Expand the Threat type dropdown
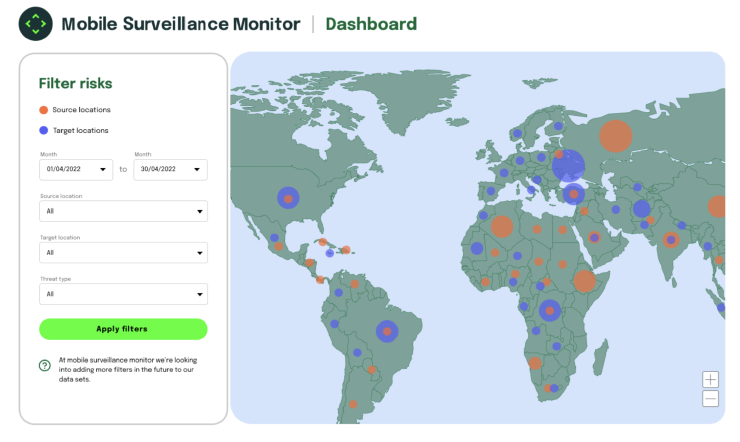Viewport: 740px width, 442px height. pos(123,294)
